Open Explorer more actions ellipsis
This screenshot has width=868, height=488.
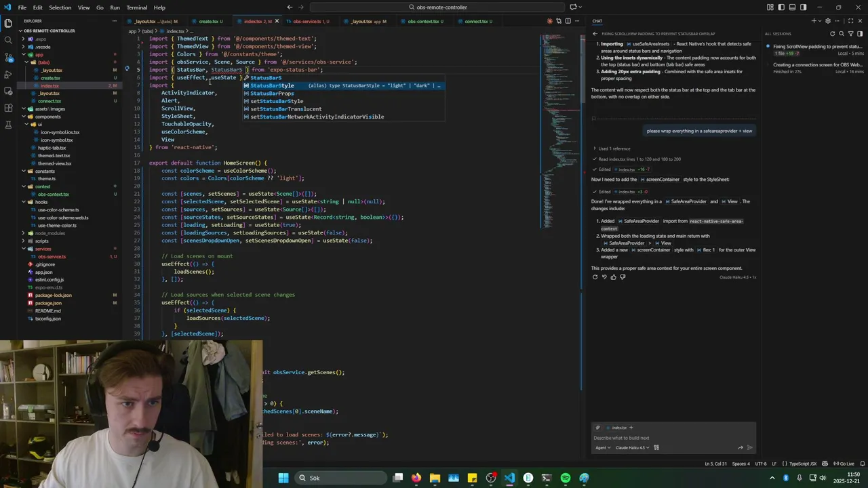(116, 21)
